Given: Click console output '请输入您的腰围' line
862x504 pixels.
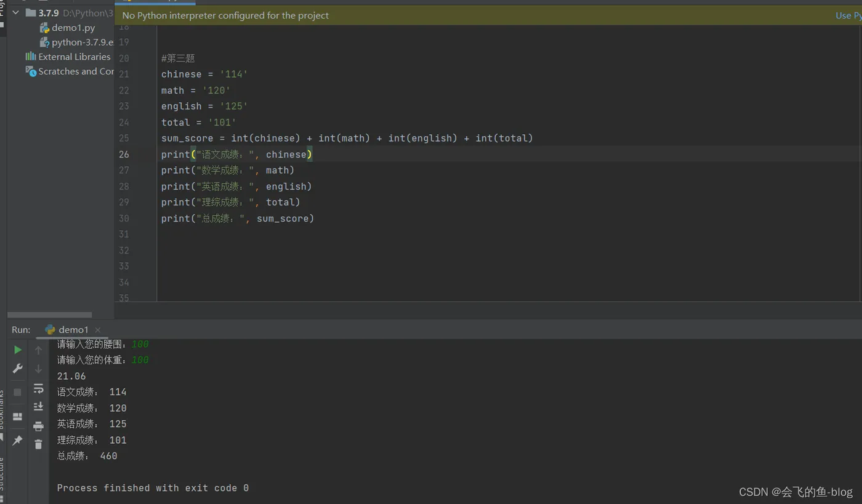Looking at the screenshot, I should coord(103,344).
